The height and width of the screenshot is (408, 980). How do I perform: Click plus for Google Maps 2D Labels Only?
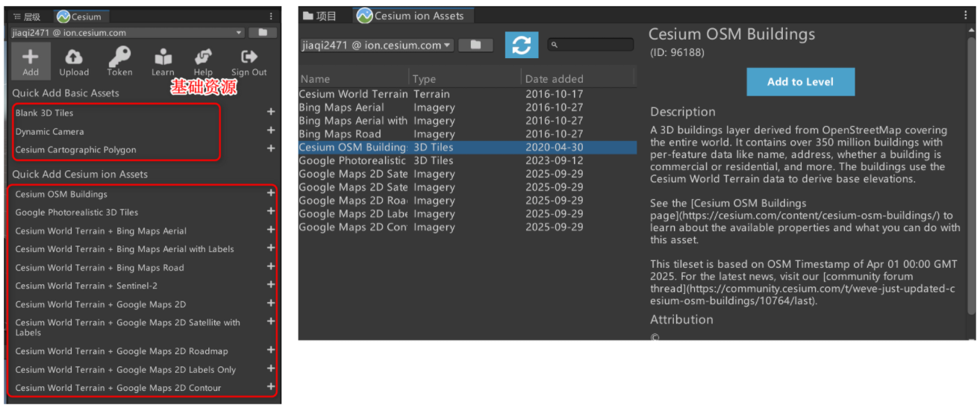click(271, 368)
